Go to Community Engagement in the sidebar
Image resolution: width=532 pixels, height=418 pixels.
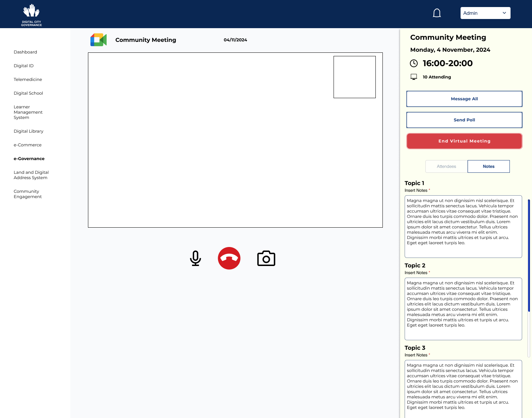coord(27,194)
